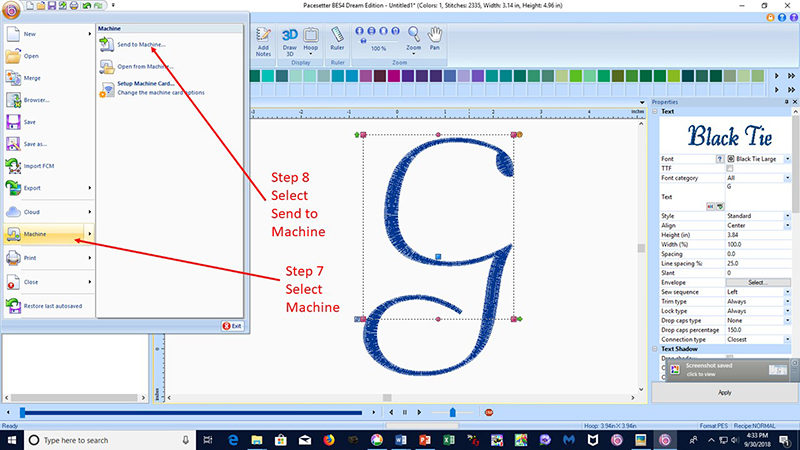
Task: Select the Pan hand tool
Action: [436, 38]
